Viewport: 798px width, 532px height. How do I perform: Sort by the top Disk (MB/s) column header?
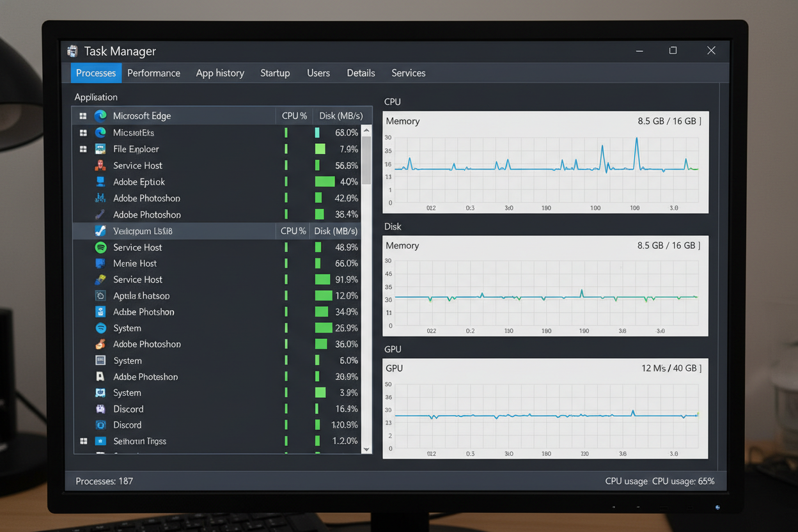pyautogui.click(x=341, y=116)
